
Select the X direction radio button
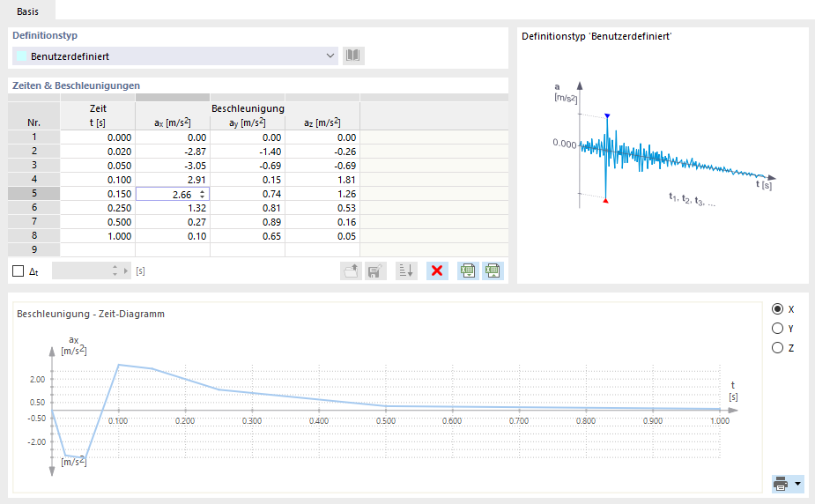pyautogui.click(x=778, y=309)
